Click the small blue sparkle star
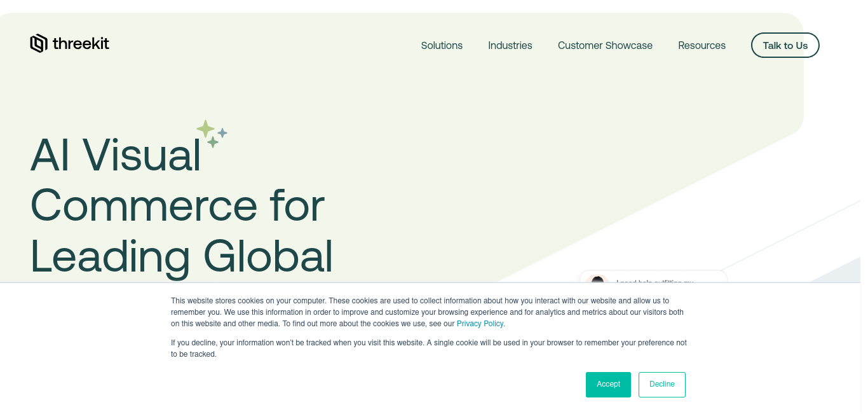This screenshot has width=868, height=414. point(222,132)
